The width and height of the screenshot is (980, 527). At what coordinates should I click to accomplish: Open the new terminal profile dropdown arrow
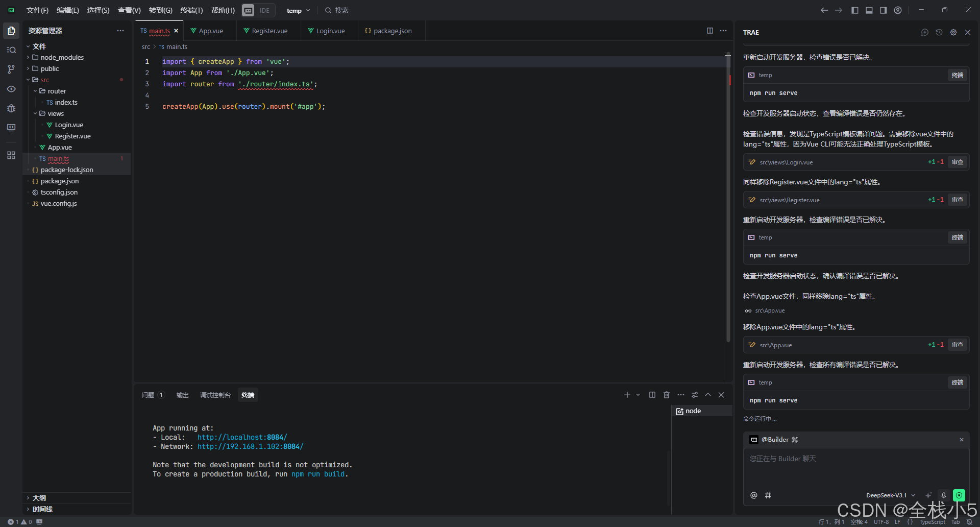click(638, 395)
